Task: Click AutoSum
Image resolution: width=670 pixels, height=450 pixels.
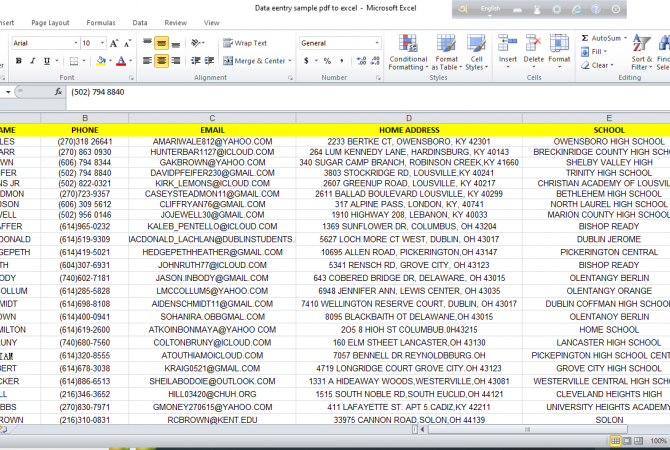Action: tap(601, 38)
